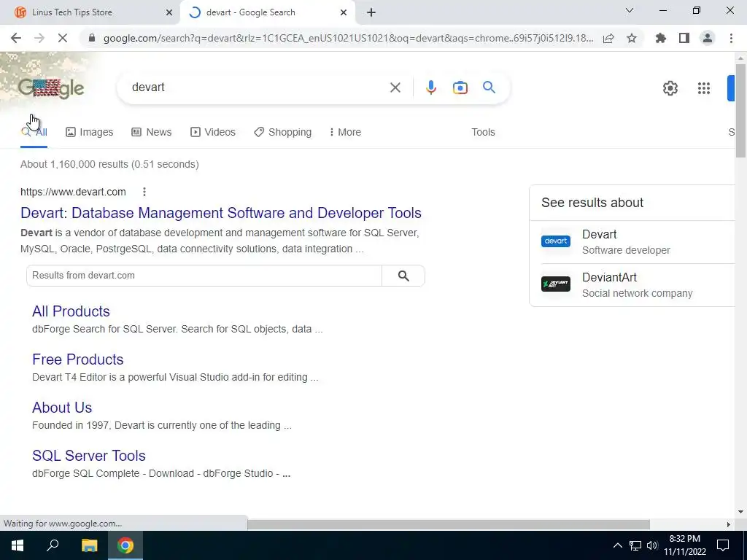Open the Extensions puzzle icon
747x560 pixels.
click(x=661, y=38)
